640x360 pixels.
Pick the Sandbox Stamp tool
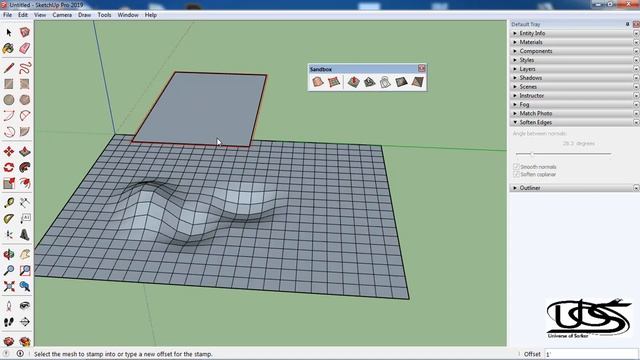click(x=369, y=82)
